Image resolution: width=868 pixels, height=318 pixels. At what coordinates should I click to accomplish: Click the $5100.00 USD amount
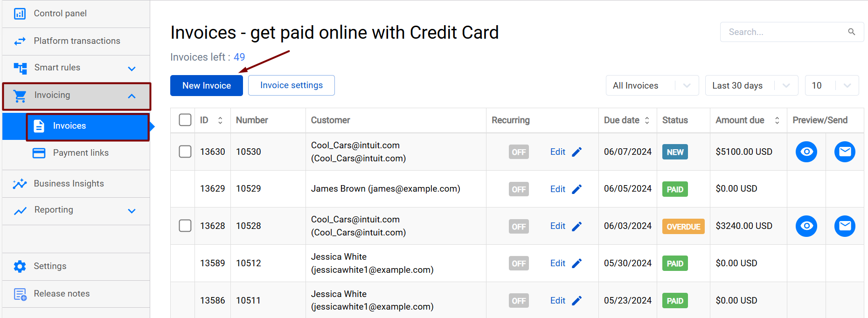click(x=744, y=152)
